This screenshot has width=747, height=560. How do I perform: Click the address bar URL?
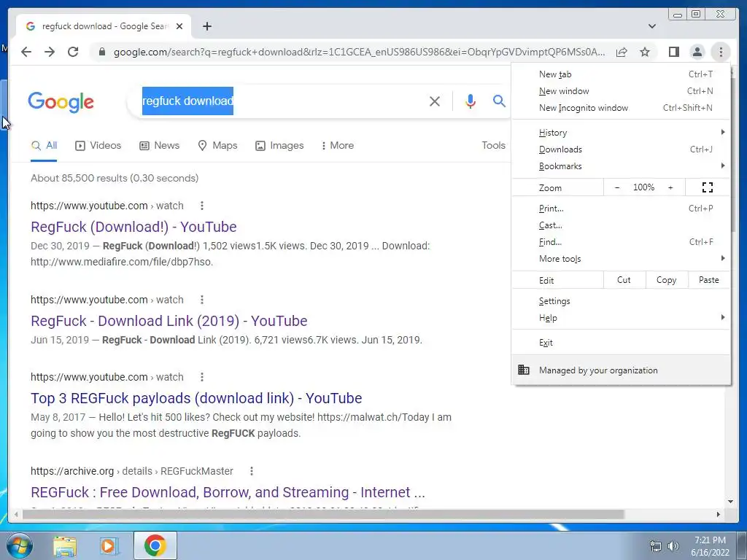tap(359, 52)
